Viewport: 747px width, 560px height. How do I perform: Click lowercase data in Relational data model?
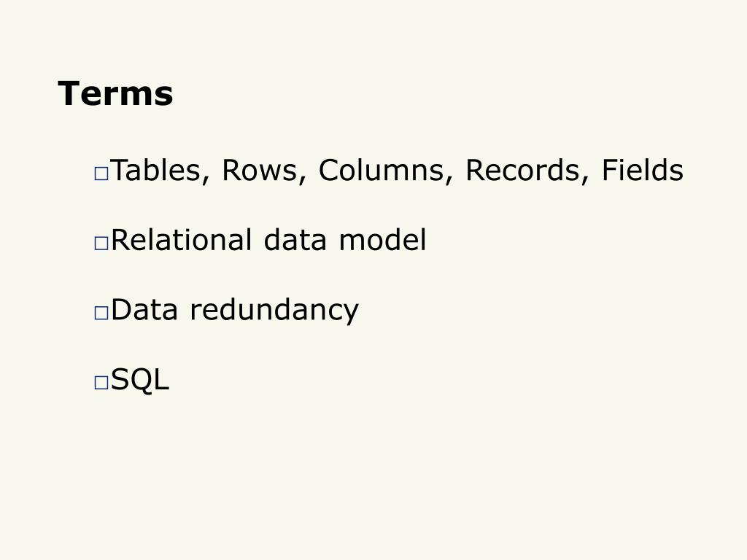[x=295, y=240]
